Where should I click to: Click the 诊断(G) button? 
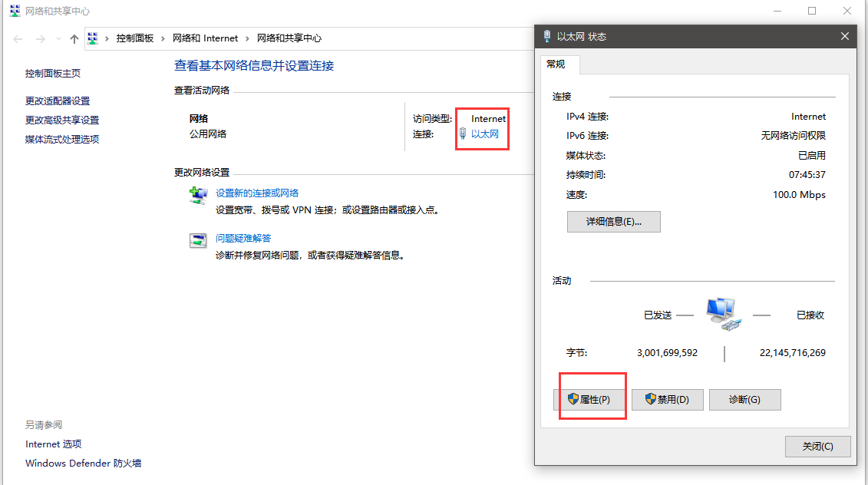click(744, 399)
